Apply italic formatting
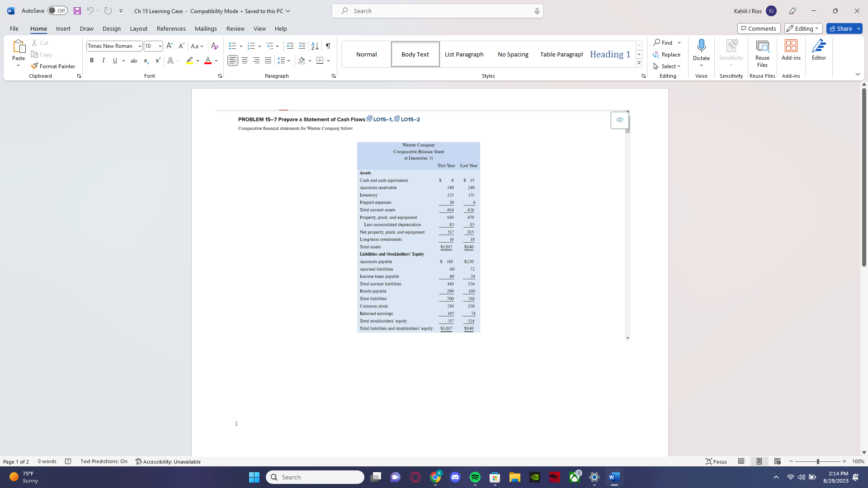The width and height of the screenshot is (868, 488). point(103,60)
